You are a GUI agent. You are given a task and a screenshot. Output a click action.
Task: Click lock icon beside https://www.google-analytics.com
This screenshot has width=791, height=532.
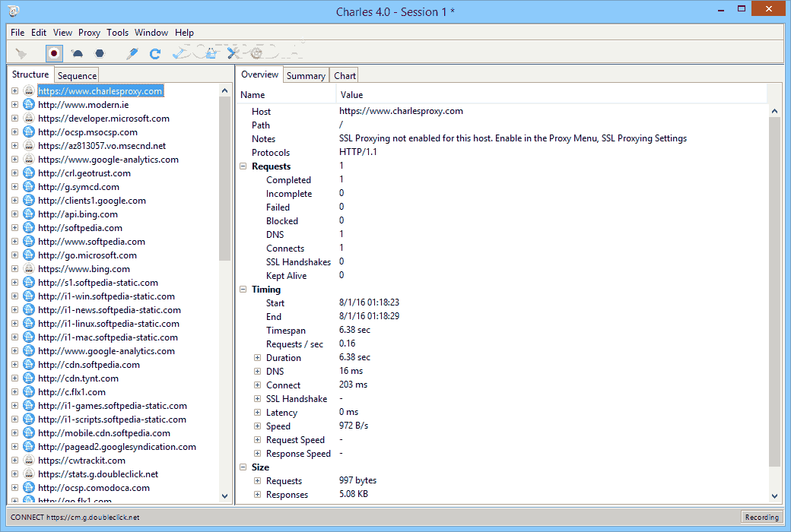click(x=29, y=159)
